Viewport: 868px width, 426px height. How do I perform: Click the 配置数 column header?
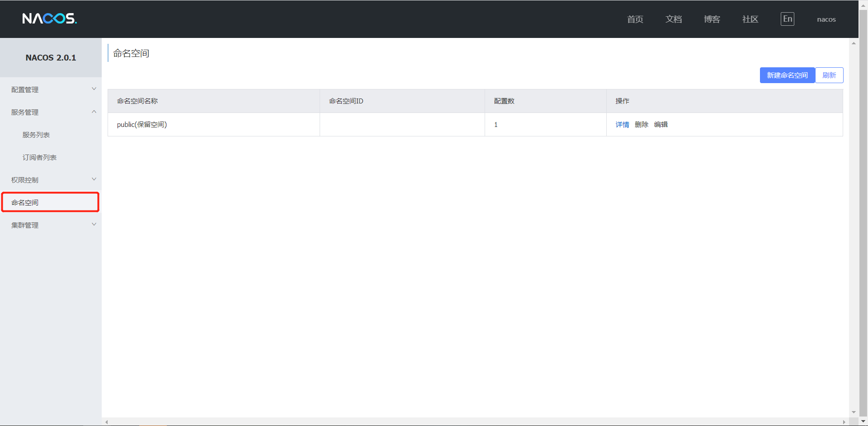546,101
